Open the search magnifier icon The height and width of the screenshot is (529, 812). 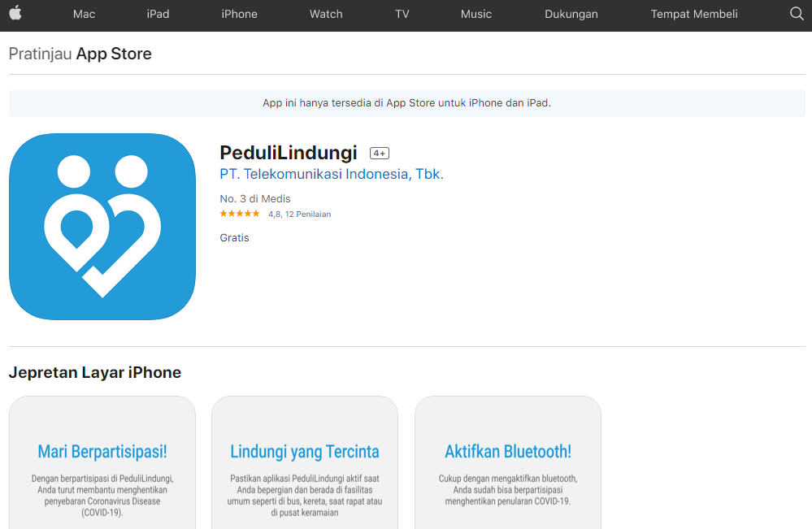pyautogui.click(x=796, y=14)
